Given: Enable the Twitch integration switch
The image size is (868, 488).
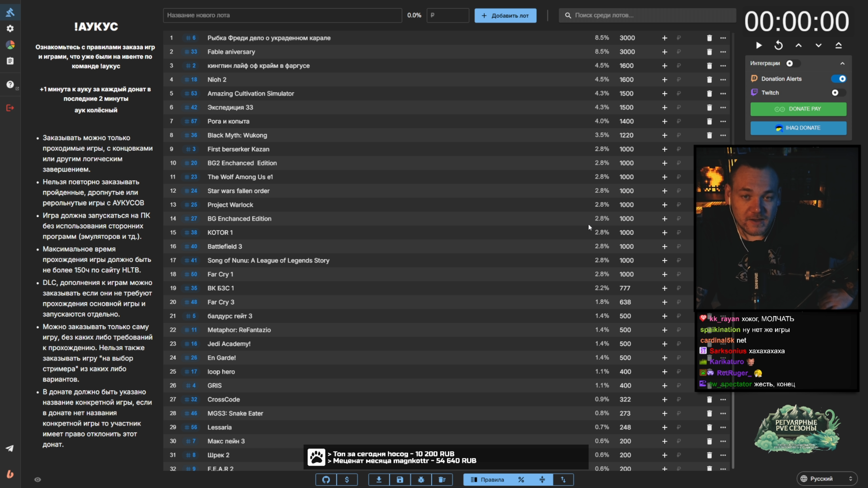Looking at the screenshot, I should point(838,93).
